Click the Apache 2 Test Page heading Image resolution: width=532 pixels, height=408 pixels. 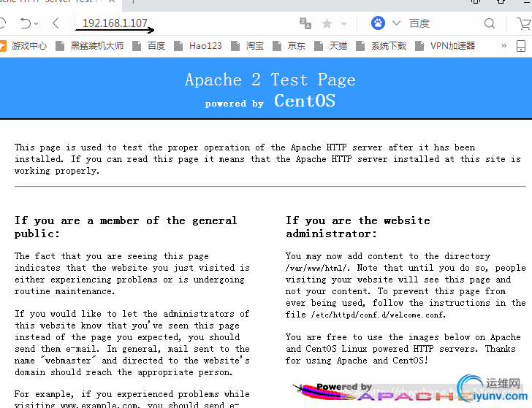click(x=270, y=80)
